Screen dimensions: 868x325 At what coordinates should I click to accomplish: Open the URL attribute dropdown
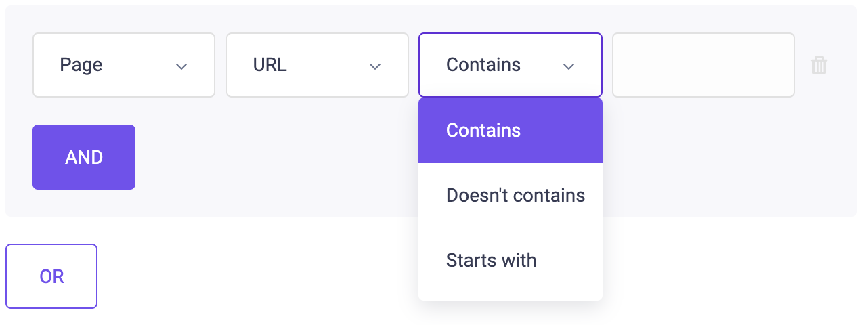coord(318,65)
